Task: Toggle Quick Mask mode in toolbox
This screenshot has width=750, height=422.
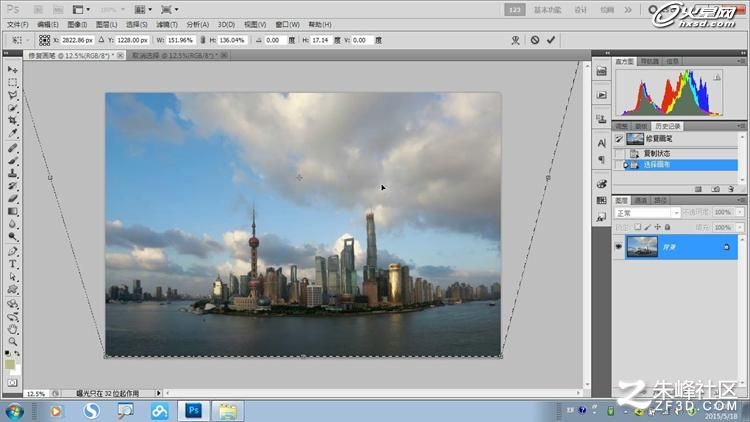Action: tap(12, 383)
